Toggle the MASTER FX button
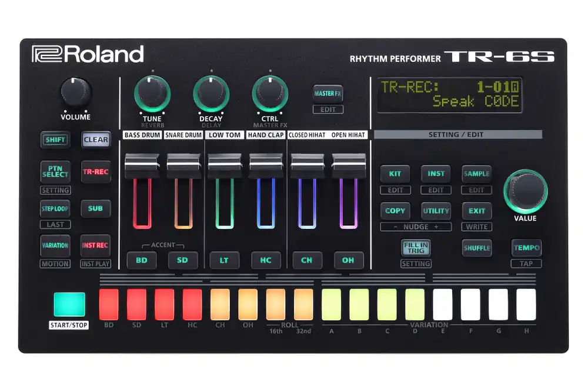This screenshot has height=392, width=588. [x=328, y=94]
